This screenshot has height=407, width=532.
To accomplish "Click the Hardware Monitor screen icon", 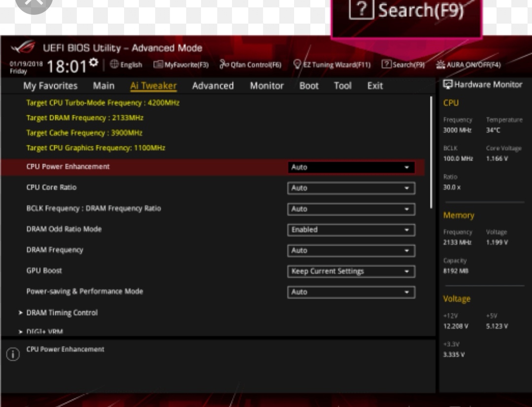I will pos(447,84).
